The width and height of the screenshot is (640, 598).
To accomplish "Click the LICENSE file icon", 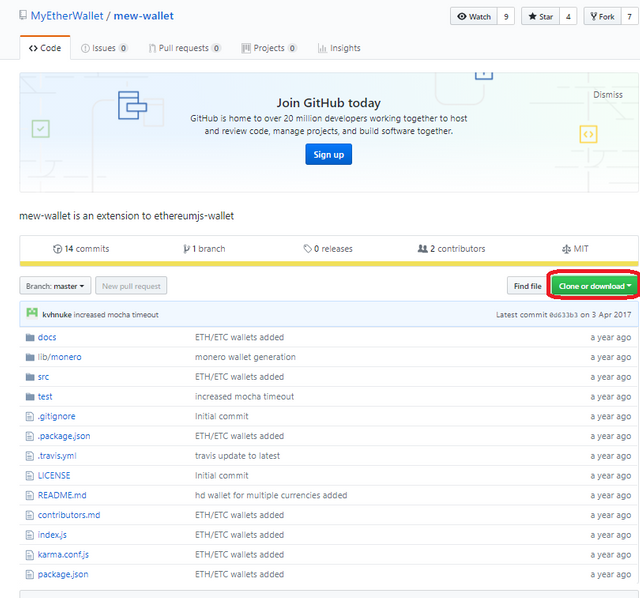I will pyautogui.click(x=29, y=476).
